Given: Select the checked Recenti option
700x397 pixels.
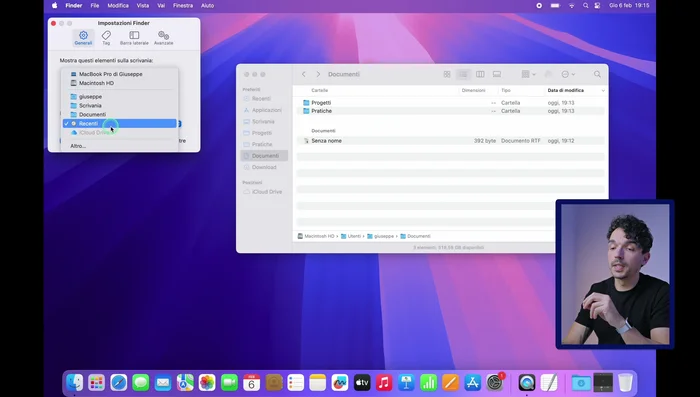Looking at the screenshot, I should (x=120, y=123).
